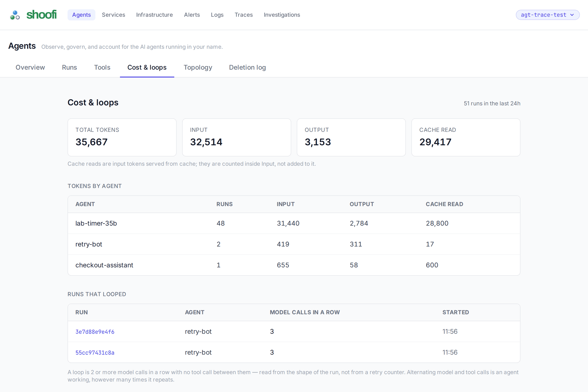This screenshot has width=588, height=392.
Task: Switch to the Deletion log tab
Action: [x=247, y=67]
